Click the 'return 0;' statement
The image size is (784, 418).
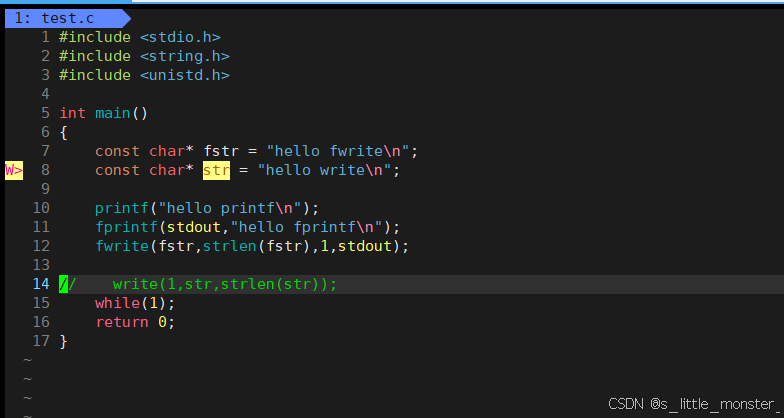tap(134, 322)
